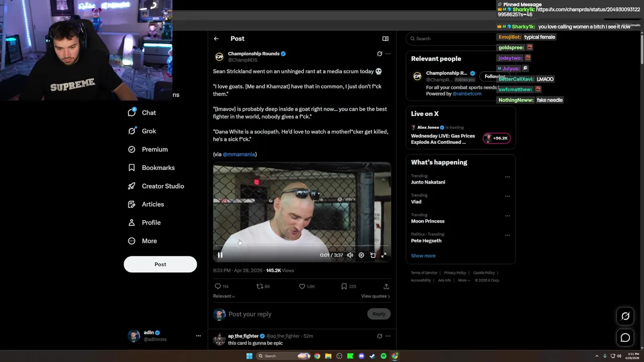This screenshot has height=362, width=644.
Task: Click Grok icon on Championship Rounds post
Action: pyautogui.click(x=380, y=54)
